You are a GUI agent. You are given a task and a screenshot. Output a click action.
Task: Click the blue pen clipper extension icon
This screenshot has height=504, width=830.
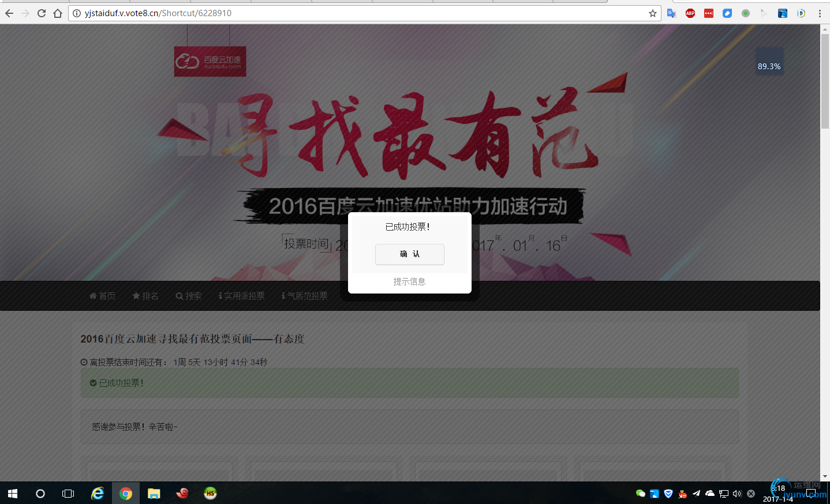tap(727, 13)
